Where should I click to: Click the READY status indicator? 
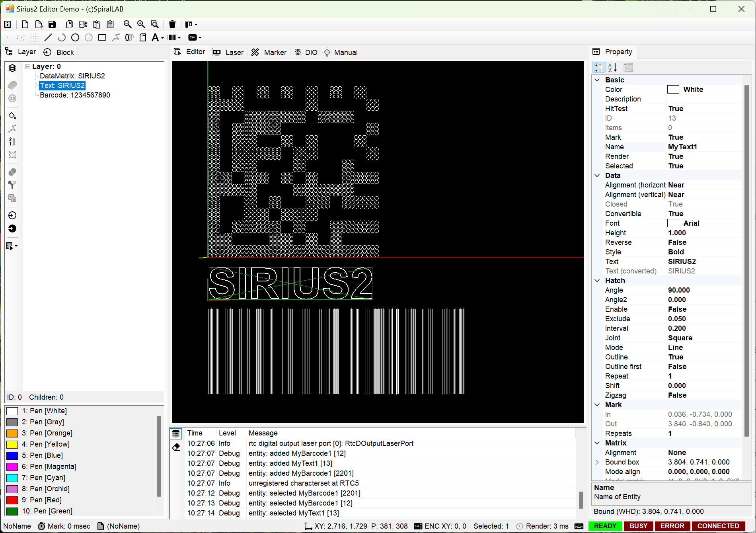605,526
